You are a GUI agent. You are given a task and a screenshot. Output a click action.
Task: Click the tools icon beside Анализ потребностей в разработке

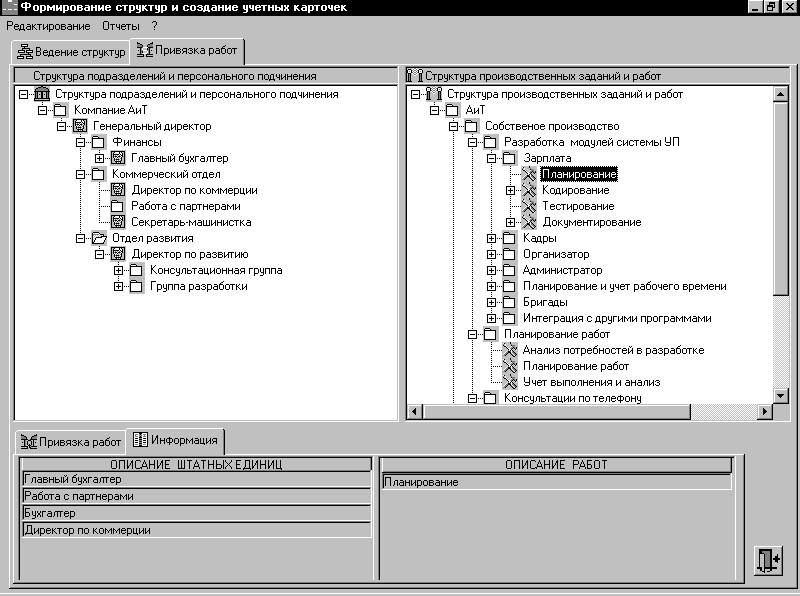(x=510, y=350)
